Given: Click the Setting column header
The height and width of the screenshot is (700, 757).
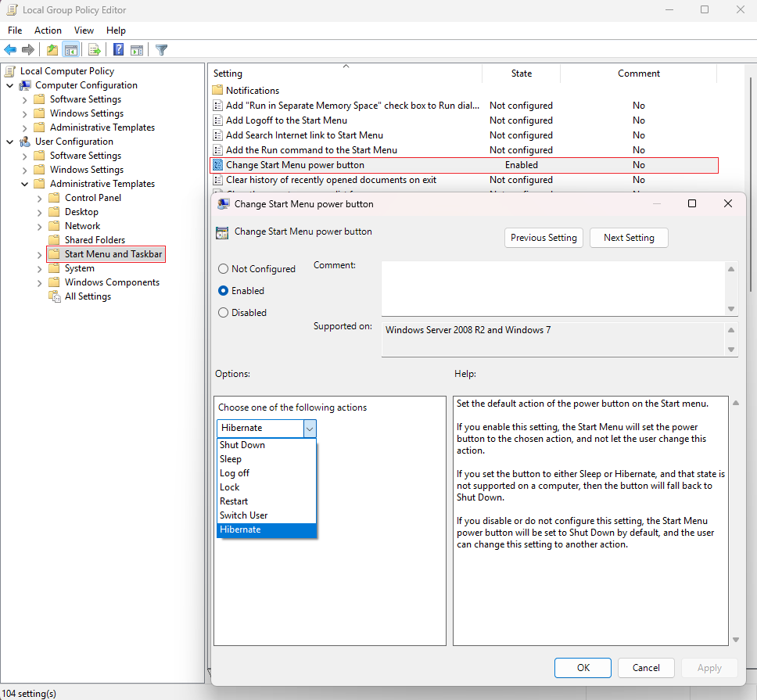Looking at the screenshot, I should coord(346,74).
